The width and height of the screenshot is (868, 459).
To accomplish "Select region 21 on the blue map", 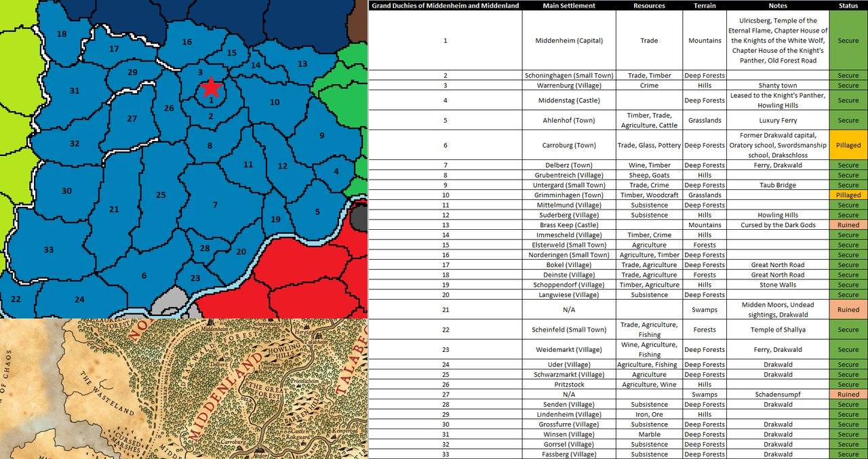I will click(x=114, y=209).
